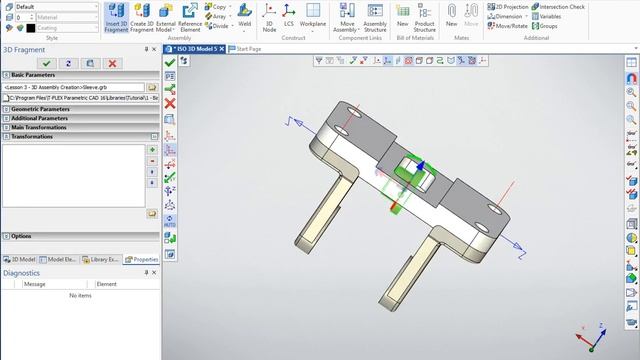This screenshot has width=640, height=360.
Task: Click the Array command
Action: click(216, 16)
